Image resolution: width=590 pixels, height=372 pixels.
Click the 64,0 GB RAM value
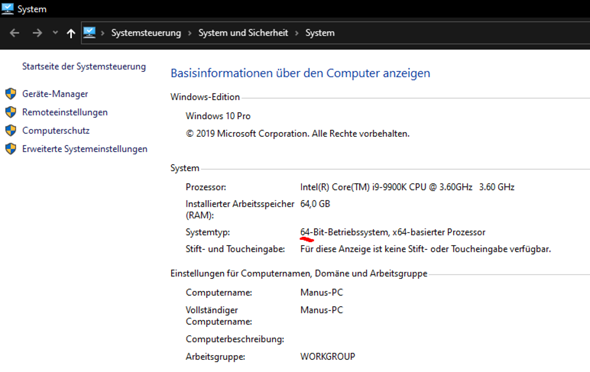tap(315, 204)
